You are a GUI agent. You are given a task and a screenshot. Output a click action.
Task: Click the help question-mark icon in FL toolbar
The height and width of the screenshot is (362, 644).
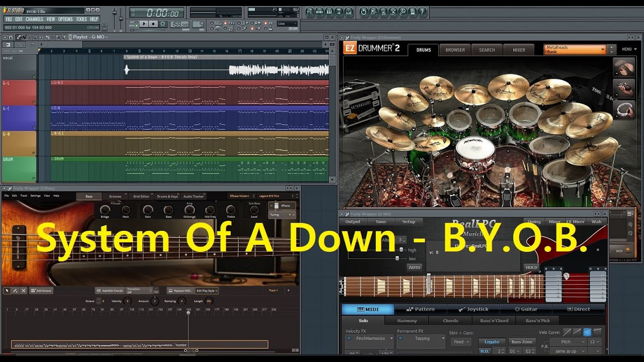point(422,12)
